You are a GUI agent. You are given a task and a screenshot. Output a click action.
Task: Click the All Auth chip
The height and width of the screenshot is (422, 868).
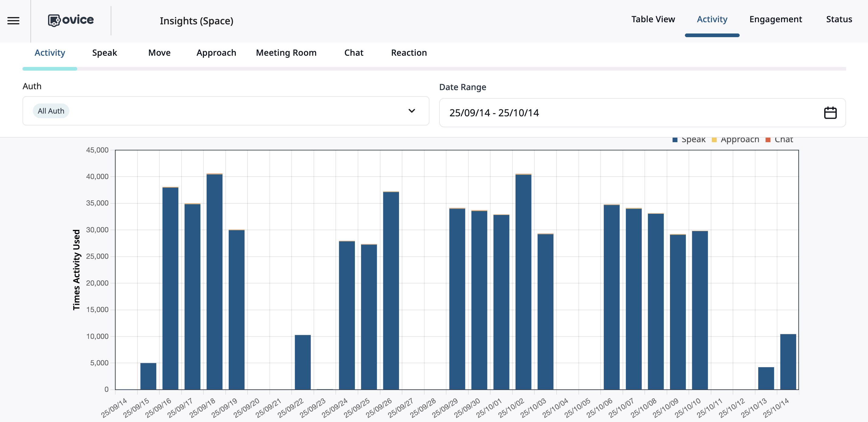51,111
